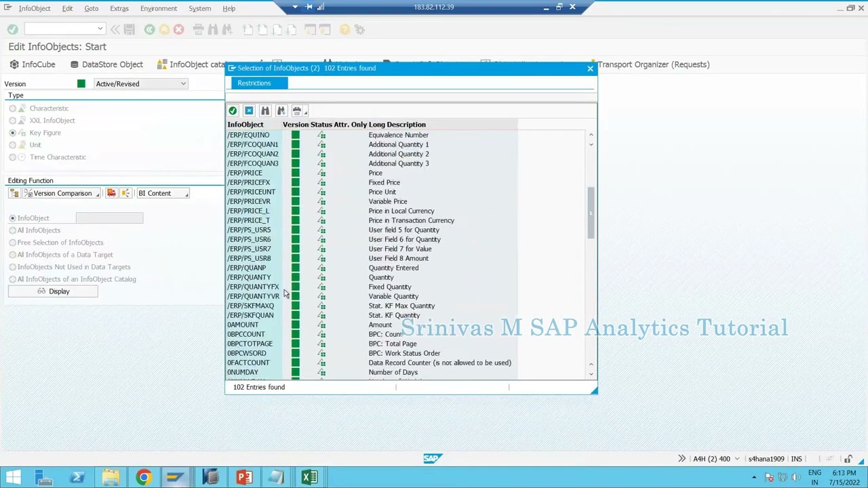
Task: Click the blue Cancel icon in popup toolbar
Action: point(249,110)
